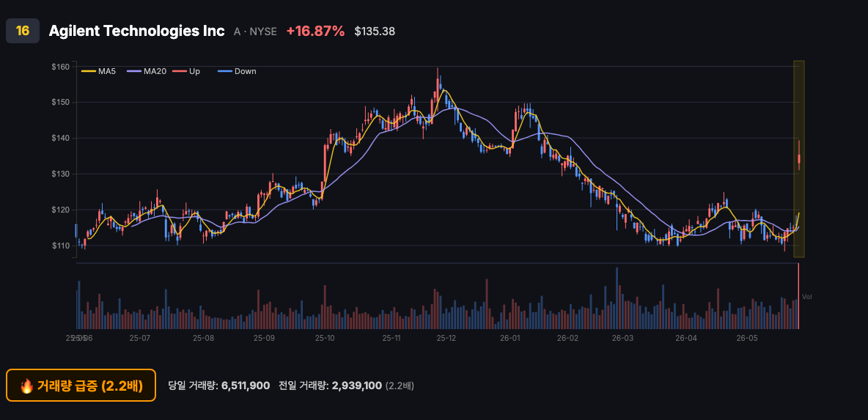This screenshot has width=868, height=420.
Task: Click the $135.38 price
Action: (x=375, y=32)
